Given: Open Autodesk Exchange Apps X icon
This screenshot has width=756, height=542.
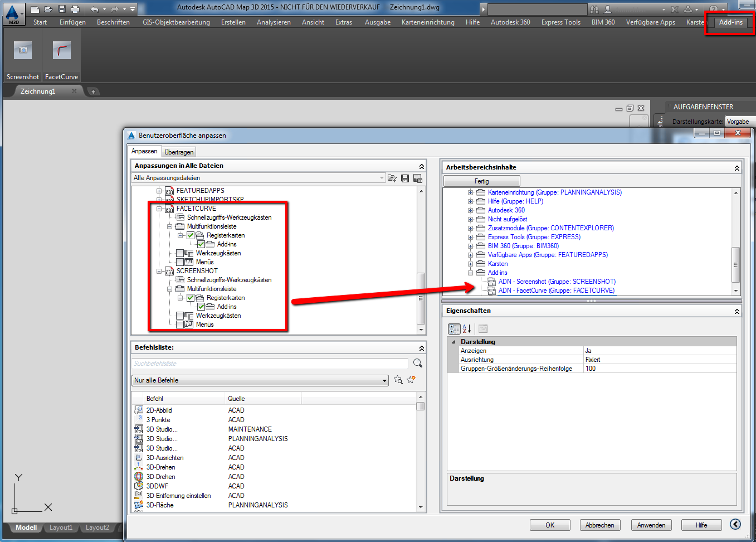Looking at the screenshot, I should click(x=675, y=9).
